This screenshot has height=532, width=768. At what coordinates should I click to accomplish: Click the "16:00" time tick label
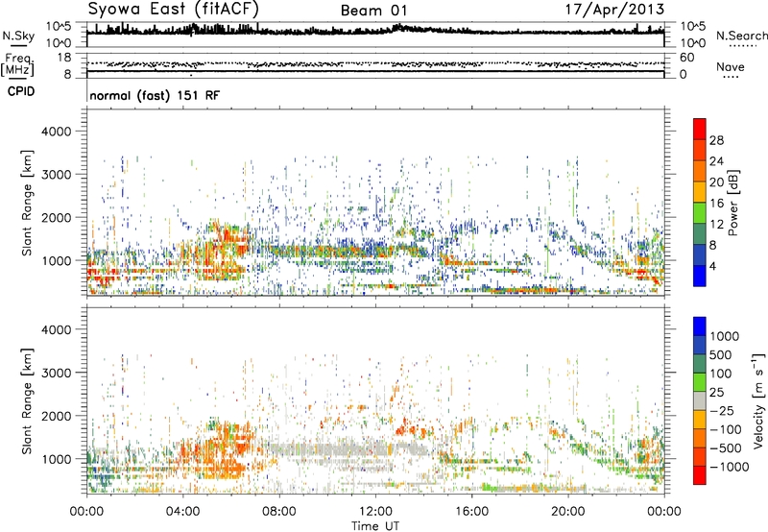pyautogui.click(x=471, y=512)
